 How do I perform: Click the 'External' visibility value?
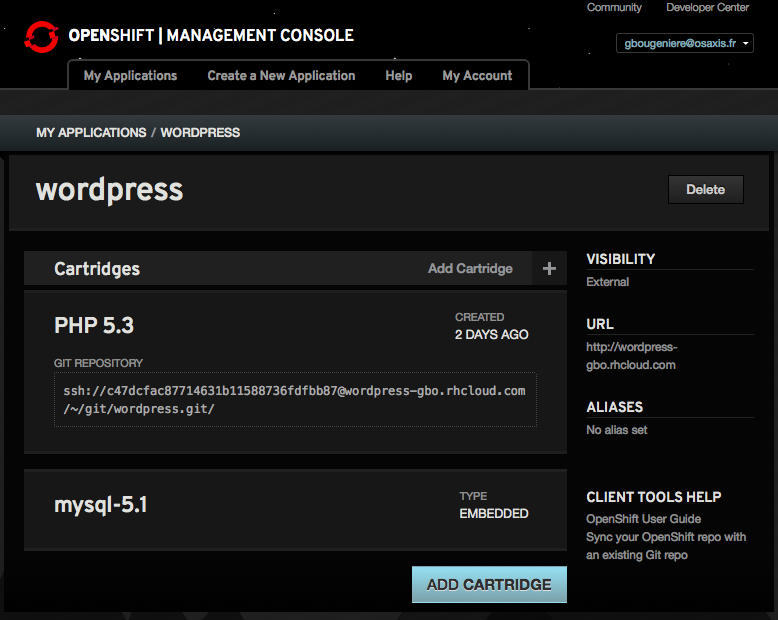tap(607, 282)
